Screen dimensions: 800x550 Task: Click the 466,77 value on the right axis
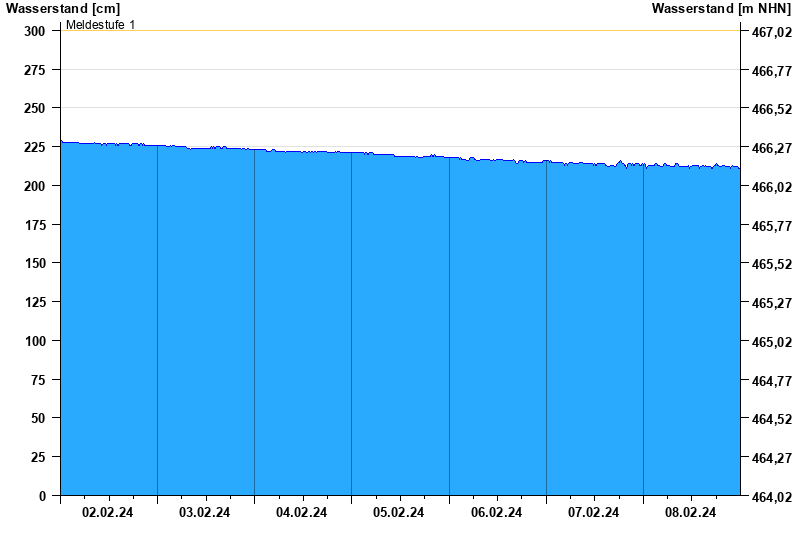tap(770, 72)
